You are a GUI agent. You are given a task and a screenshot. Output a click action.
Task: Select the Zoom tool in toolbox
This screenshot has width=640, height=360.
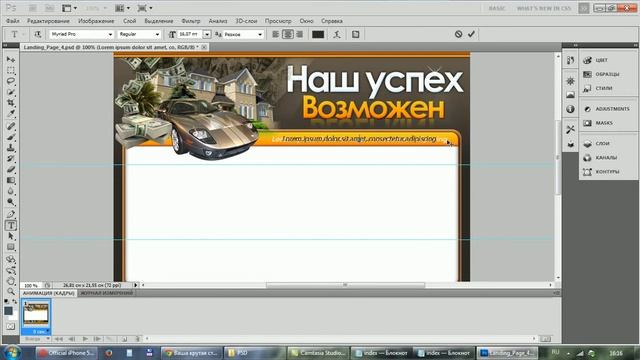11,291
